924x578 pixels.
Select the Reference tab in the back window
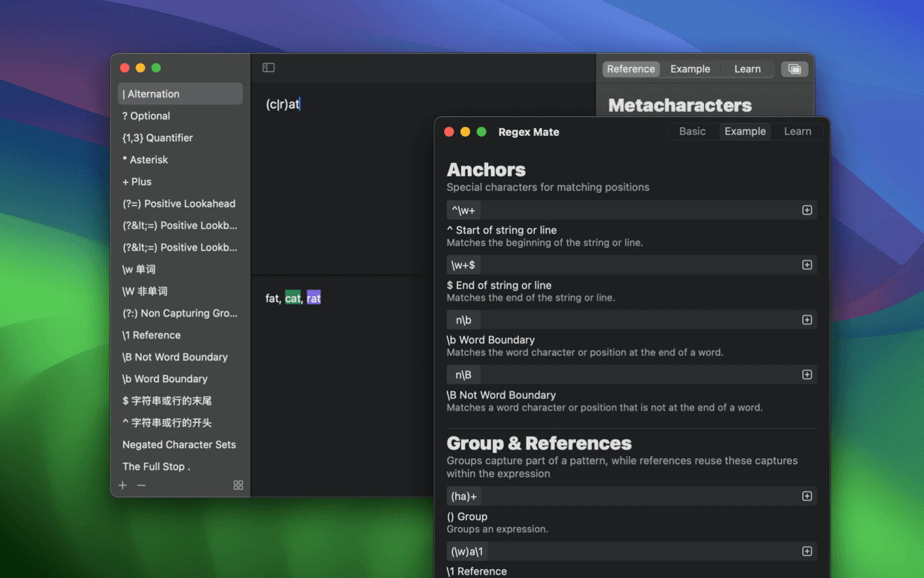point(631,69)
